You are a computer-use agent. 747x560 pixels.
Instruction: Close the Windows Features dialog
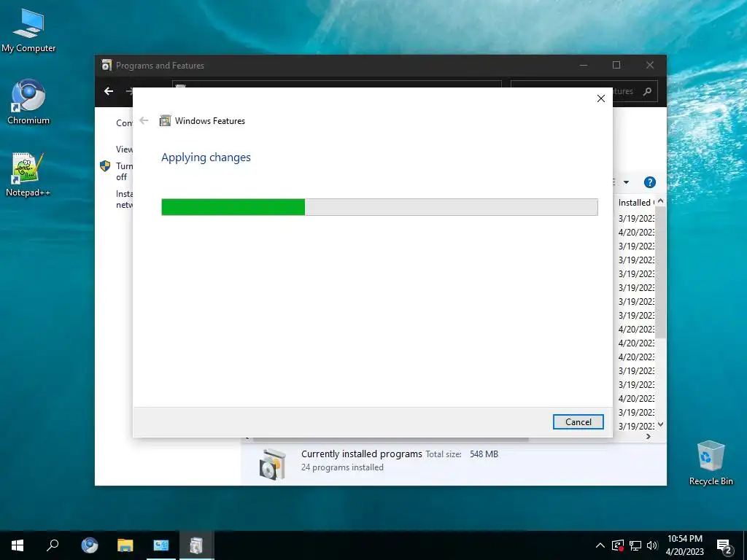(x=601, y=98)
